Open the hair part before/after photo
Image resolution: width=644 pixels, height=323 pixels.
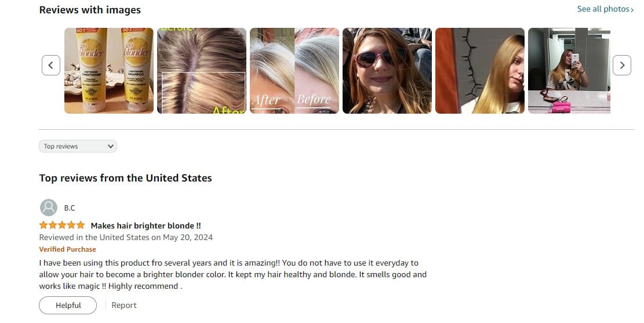[x=202, y=71]
